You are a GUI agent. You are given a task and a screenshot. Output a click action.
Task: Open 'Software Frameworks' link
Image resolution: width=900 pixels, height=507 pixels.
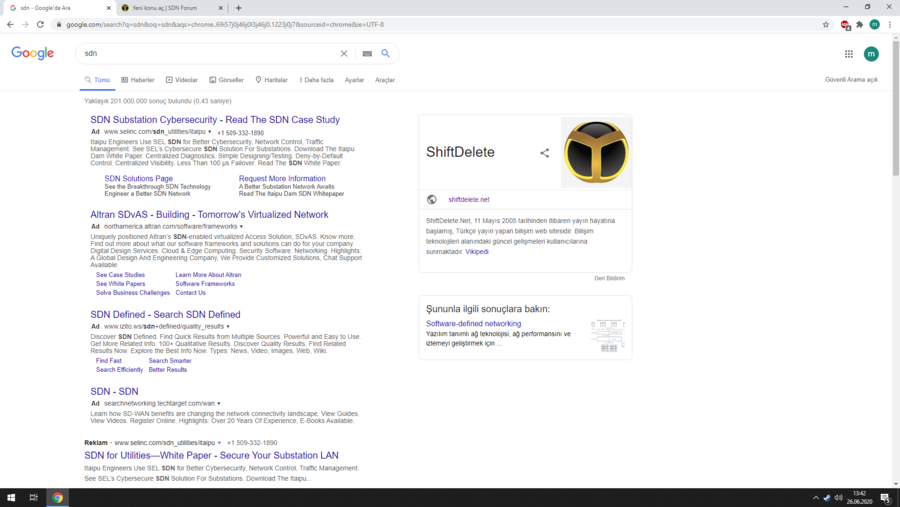[x=205, y=284]
